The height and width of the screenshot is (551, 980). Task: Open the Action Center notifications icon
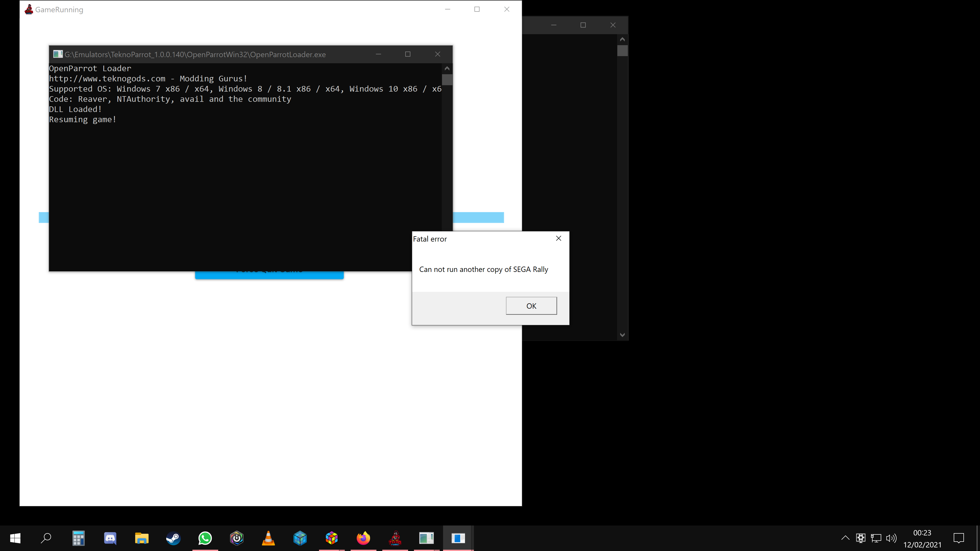pos(959,538)
